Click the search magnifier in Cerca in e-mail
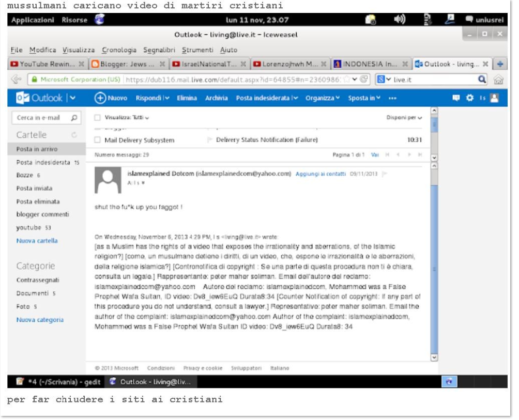 (74, 118)
